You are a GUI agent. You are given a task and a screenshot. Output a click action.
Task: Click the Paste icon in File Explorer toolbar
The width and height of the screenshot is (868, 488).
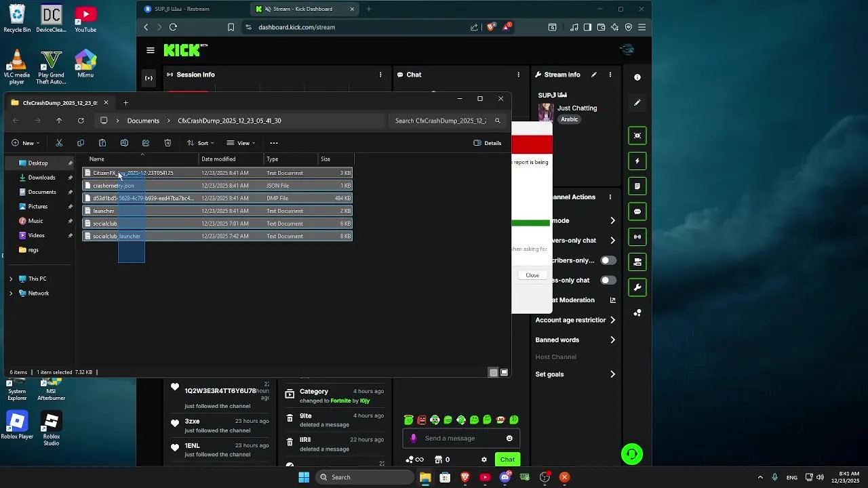tap(102, 143)
